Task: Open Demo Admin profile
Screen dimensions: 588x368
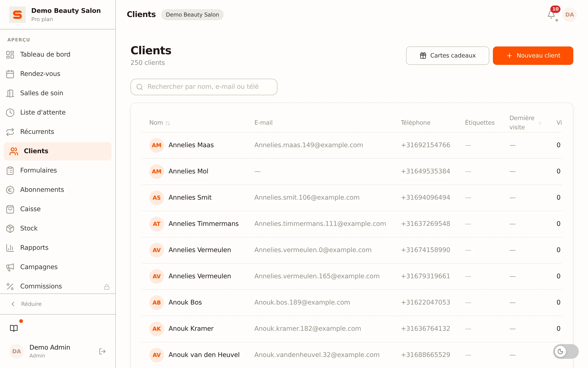Action: coord(50,351)
